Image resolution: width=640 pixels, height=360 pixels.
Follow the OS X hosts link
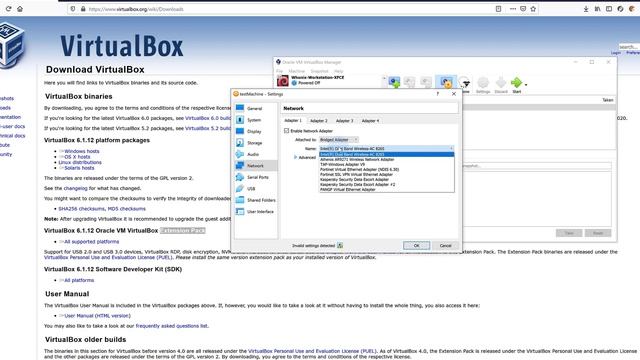click(77, 157)
